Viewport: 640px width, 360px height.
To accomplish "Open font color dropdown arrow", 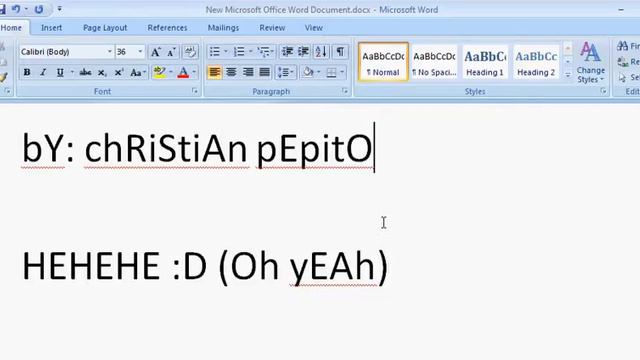I will pos(194,73).
